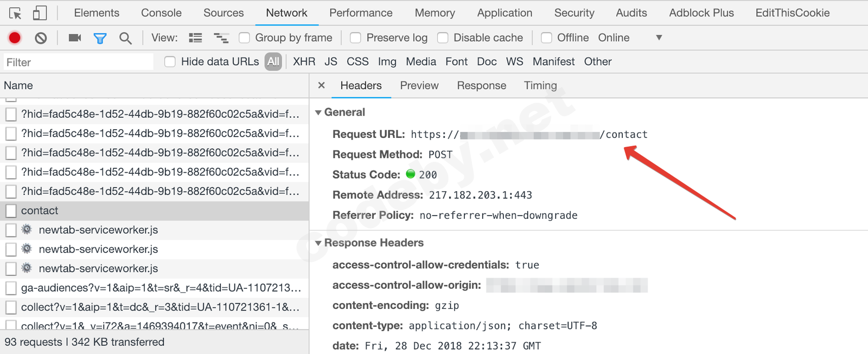Check the Disable cache option

coord(443,38)
